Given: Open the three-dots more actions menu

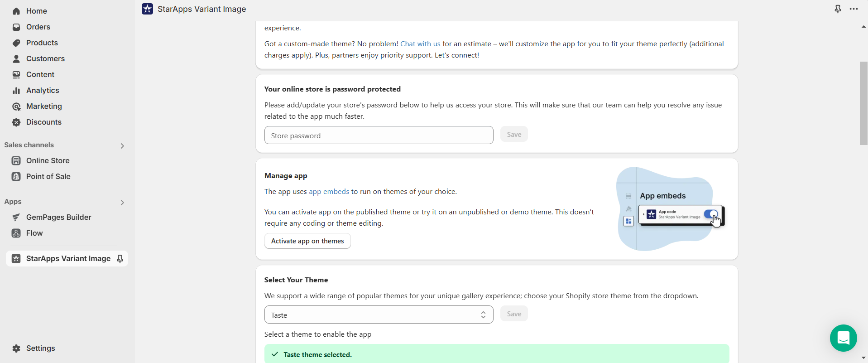Looking at the screenshot, I should click(854, 9).
